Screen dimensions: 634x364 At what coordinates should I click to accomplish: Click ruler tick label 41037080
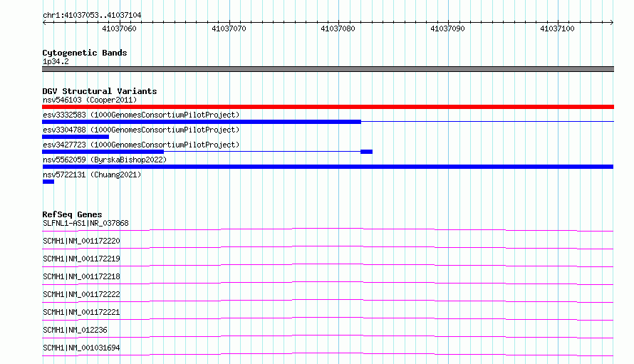pyautogui.click(x=338, y=28)
